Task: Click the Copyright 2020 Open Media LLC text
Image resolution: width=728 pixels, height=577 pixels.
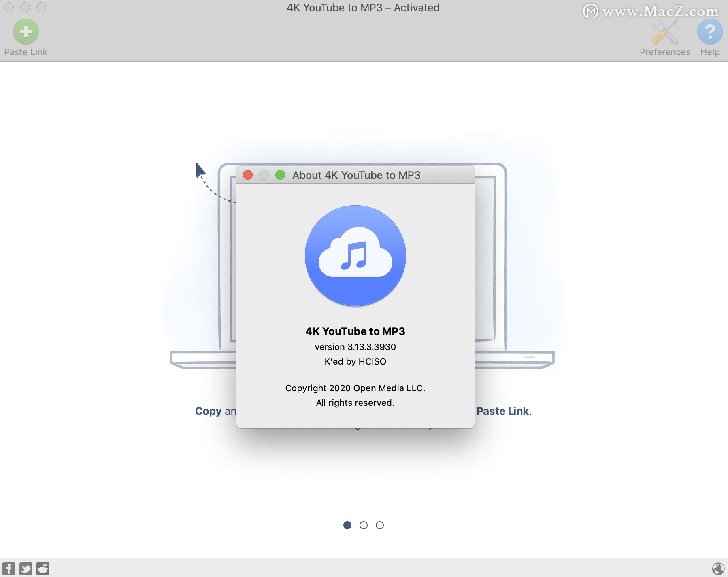Action: pos(355,388)
